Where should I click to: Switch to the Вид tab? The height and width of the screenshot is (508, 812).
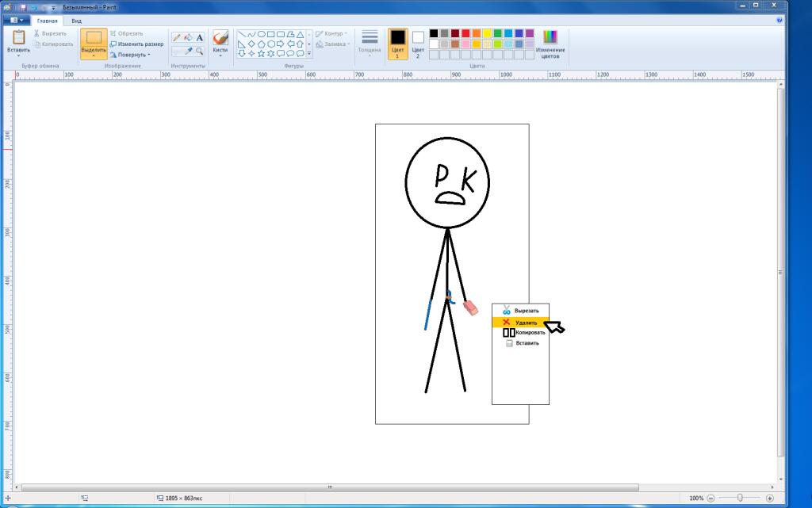[x=77, y=21]
